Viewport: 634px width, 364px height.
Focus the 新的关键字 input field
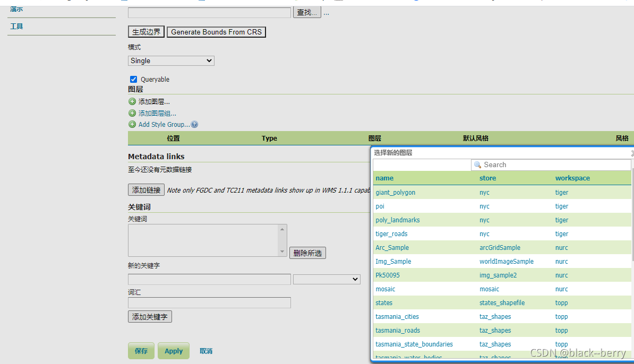[209, 279]
